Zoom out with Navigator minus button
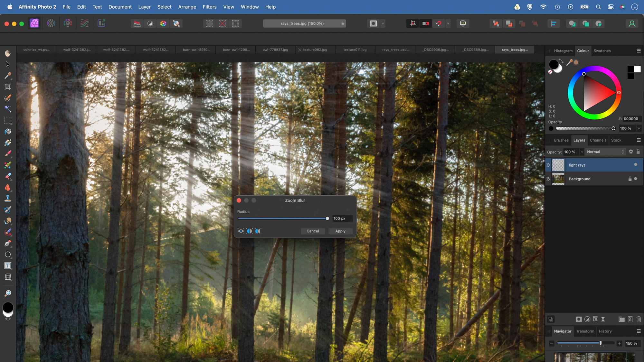644x362 pixels. coord(552,344)
